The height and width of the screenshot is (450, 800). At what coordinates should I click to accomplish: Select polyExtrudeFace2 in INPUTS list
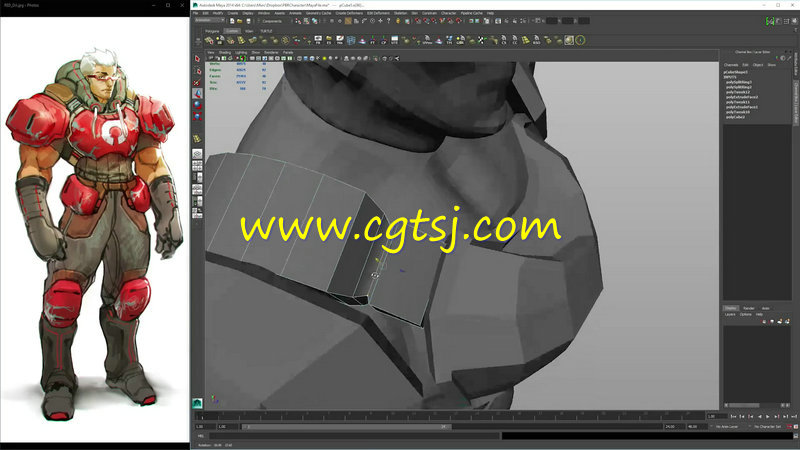point(742,97)
